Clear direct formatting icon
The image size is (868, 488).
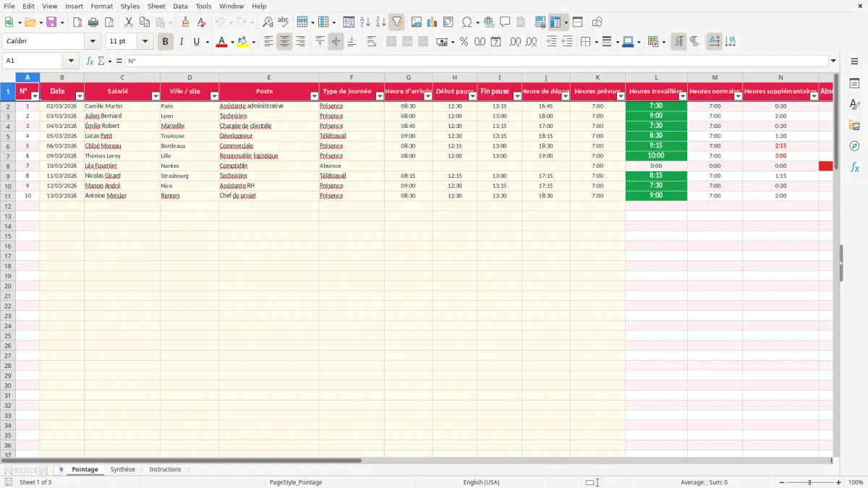(x=202, y=22)
